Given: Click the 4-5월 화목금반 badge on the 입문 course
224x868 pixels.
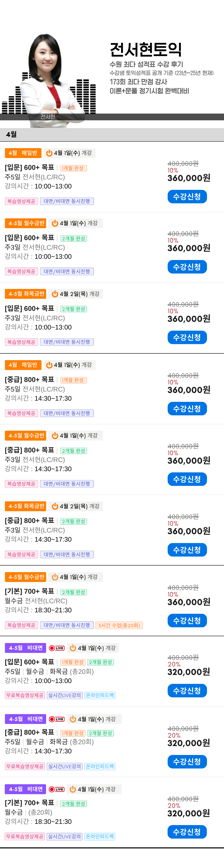Looking at the screenshot, I should pyautogui.click(x=26, y=294).
